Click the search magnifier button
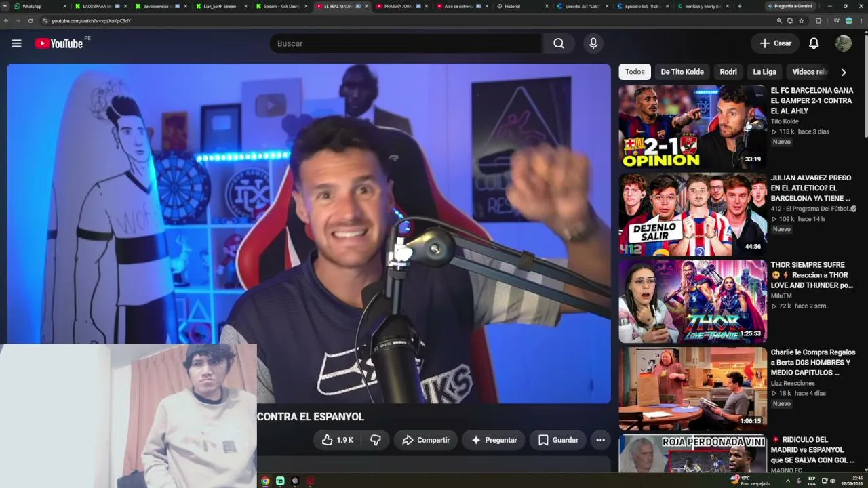868x488 pixels. point(559,43)
